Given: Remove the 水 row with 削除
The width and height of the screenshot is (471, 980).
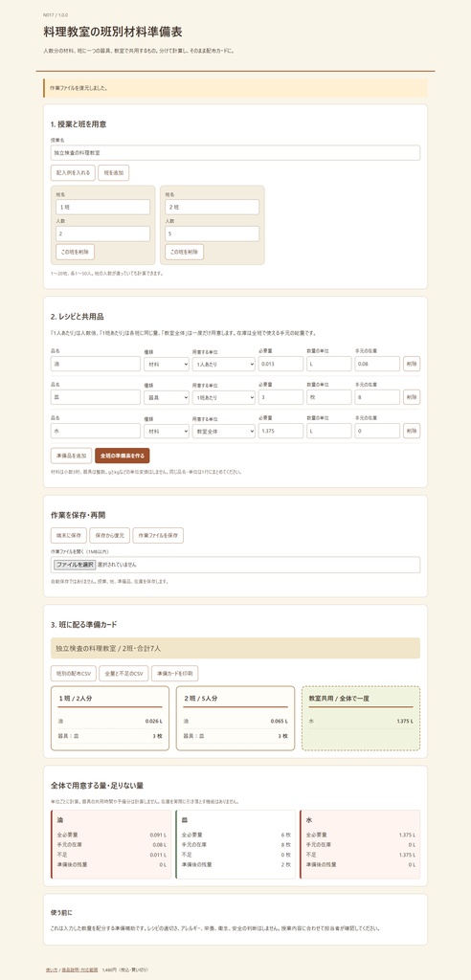Looking at the screenshot, I should pos(412,431).
